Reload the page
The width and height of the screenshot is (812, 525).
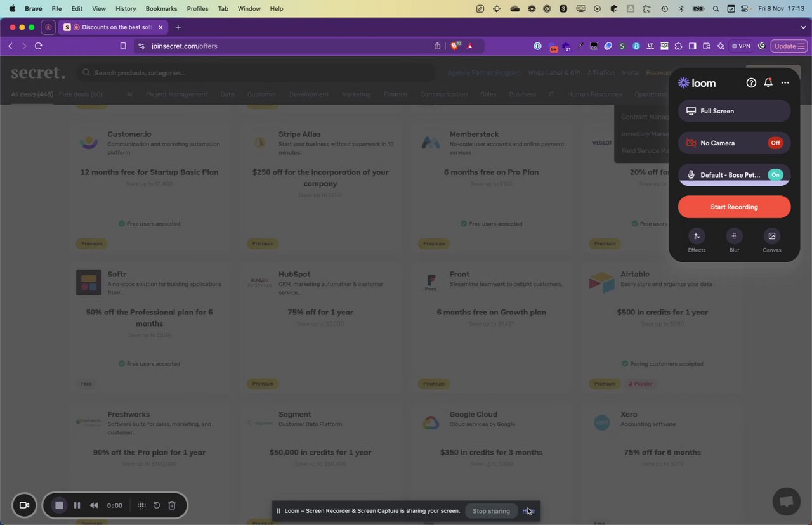coord(39,46)
